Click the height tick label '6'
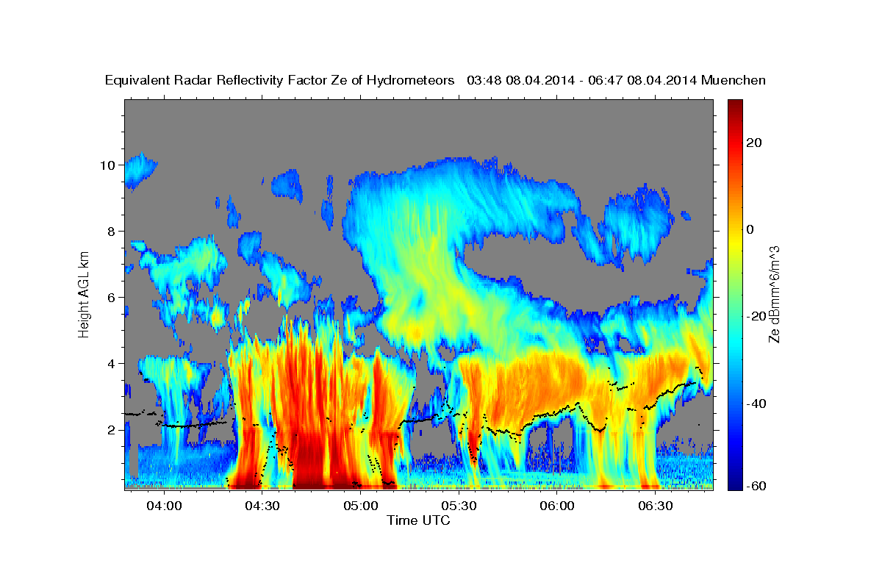The height and width of the screenshot is (588, 882). [x=112, y=298]
